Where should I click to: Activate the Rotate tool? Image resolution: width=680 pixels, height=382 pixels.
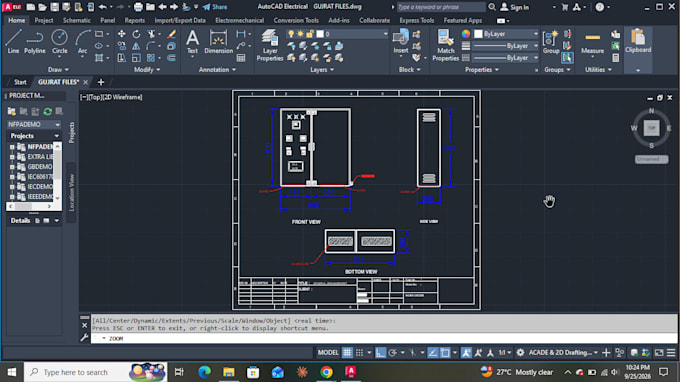tap(136, 34)
